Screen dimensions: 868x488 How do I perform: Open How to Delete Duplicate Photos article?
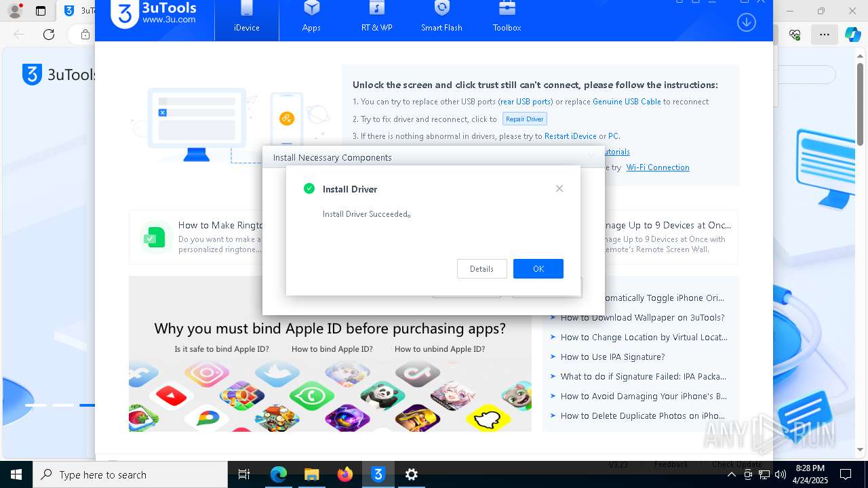point(642,415)
